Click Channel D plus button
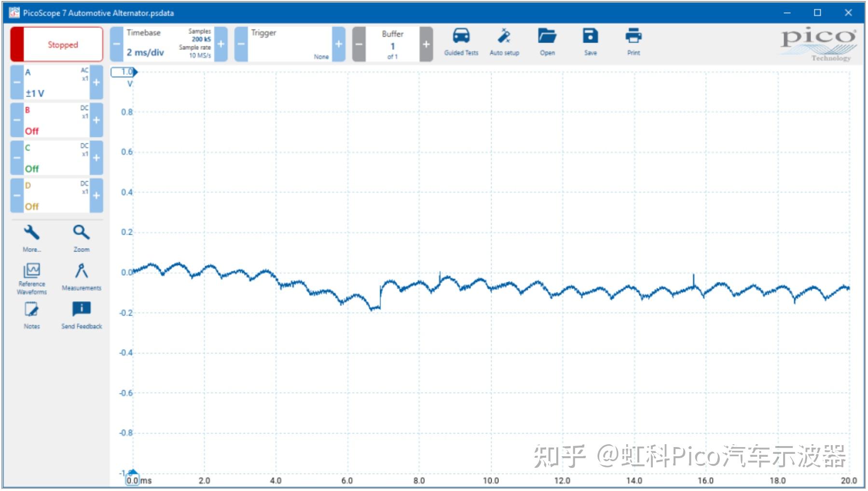This screenshot has height=491, width=868. (96, 195)
